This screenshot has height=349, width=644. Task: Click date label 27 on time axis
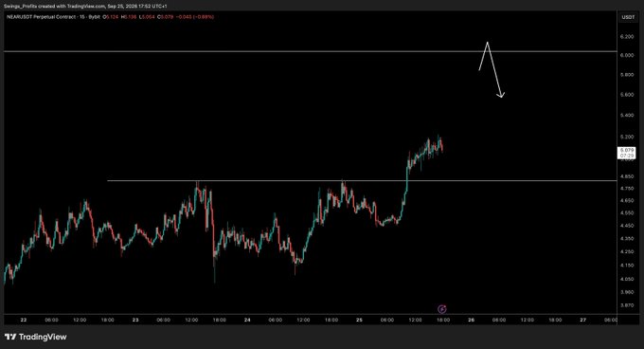[x=583, y=320]
